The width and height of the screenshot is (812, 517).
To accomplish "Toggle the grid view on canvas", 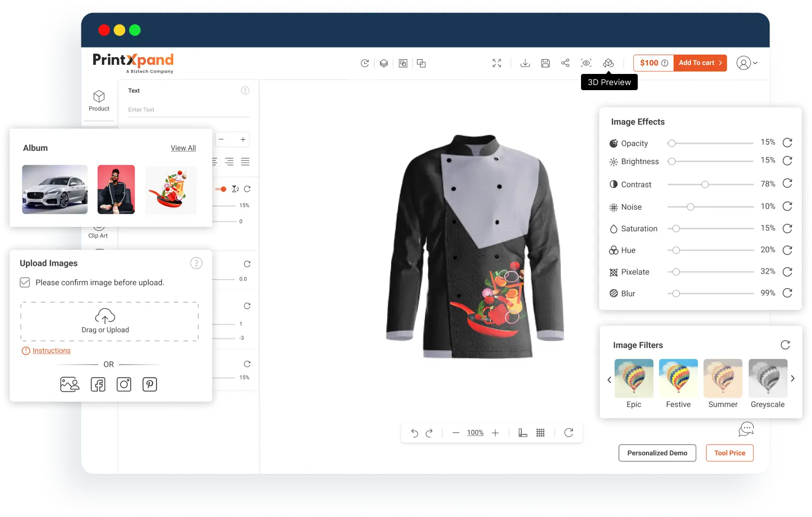I will [540, 433].
